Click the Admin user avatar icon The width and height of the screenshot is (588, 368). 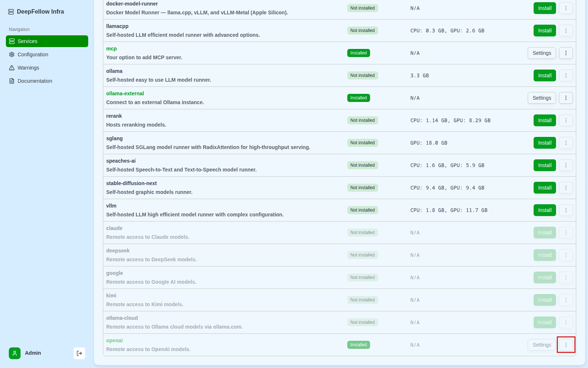coord(15,353)
